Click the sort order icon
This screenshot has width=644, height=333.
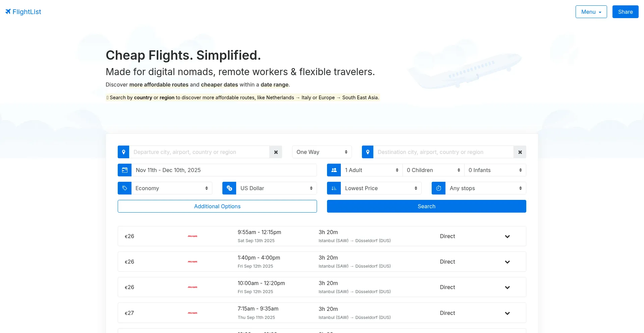(x=334, y=188)
